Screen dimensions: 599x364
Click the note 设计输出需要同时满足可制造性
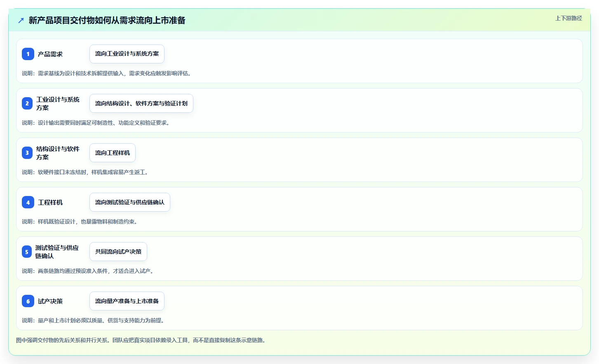(96, 123)
